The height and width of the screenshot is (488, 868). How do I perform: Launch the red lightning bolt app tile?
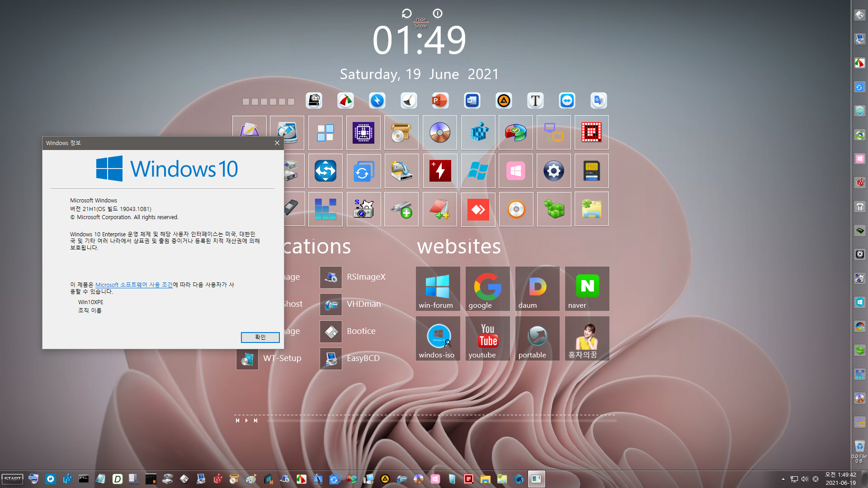(440, 171)
